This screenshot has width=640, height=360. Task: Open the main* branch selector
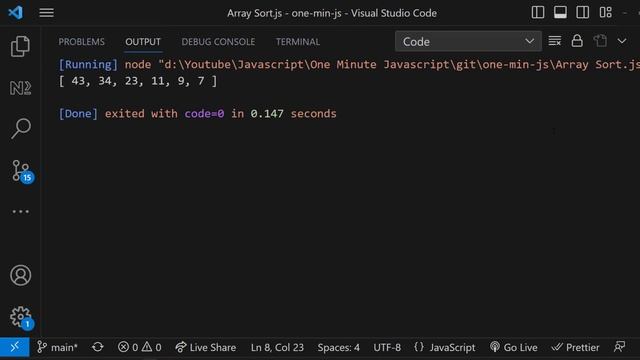[x=57, y=347]
